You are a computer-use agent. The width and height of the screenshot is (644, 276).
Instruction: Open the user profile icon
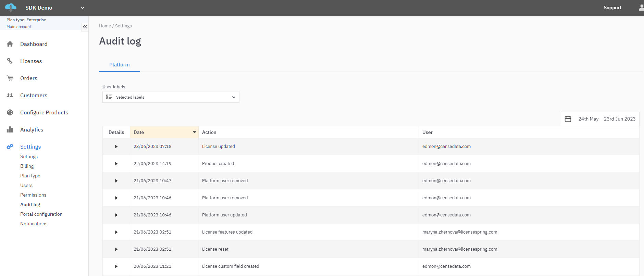641,8
